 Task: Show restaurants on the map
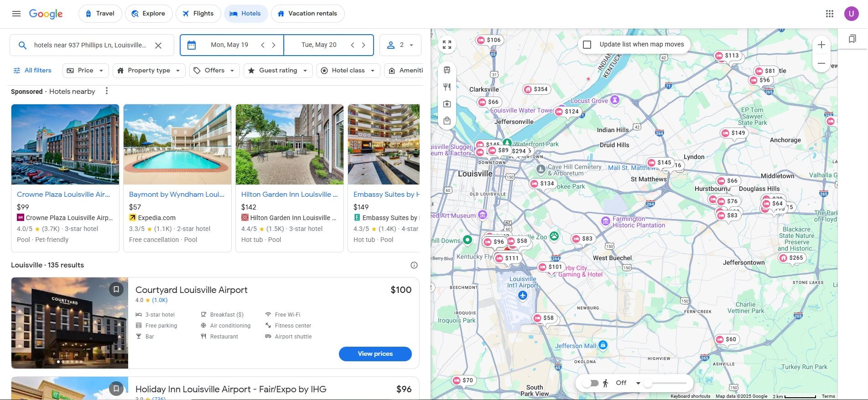coord(447,87)
